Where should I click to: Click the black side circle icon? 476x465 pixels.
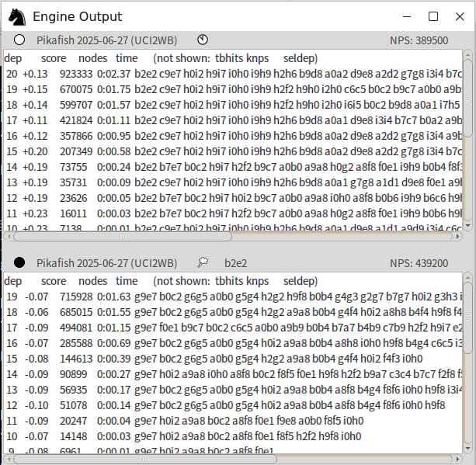click(x=19, y=263)
